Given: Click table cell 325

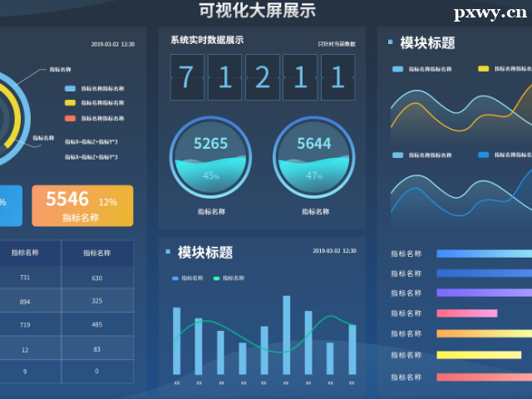Looking at the screenshot, I should pyautogui.click(x=96, y=301).
